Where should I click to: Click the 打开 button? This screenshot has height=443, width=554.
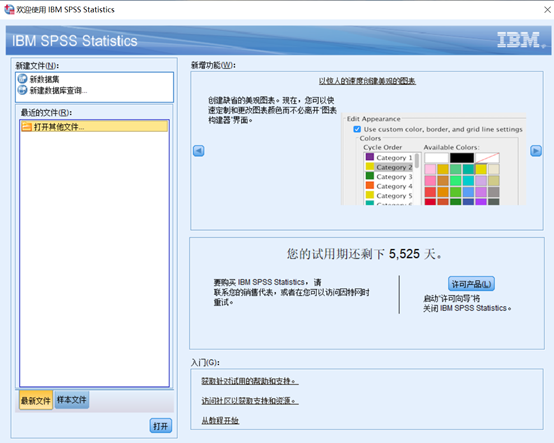(x=161, y=426)
